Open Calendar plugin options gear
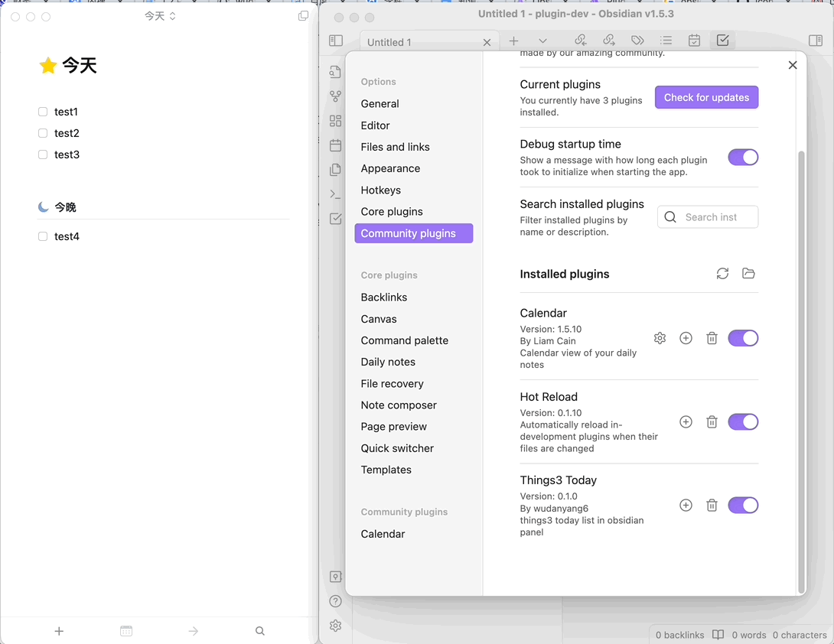This screenshot has width=834, height=644. point(660,338)
